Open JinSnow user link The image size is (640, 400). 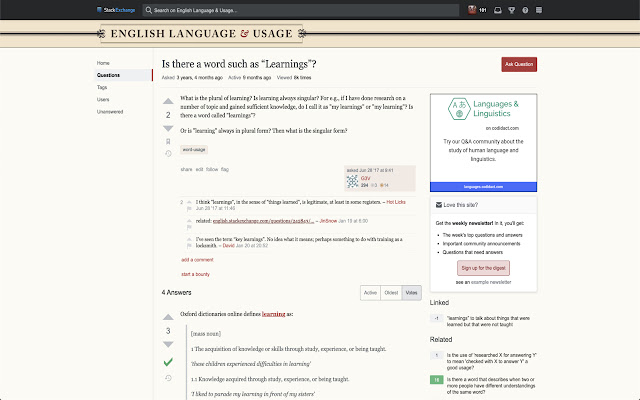click(x=328, y=221)
